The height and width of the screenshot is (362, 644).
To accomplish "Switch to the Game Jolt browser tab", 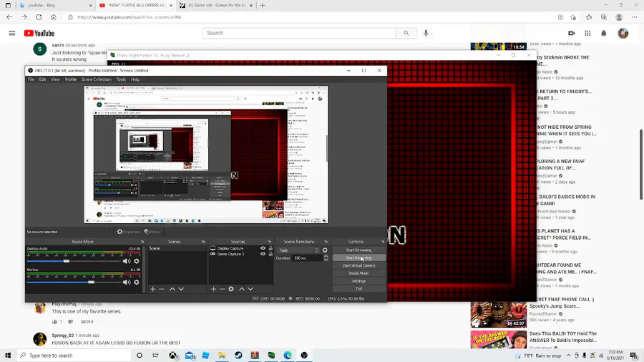I will point(216,5).
